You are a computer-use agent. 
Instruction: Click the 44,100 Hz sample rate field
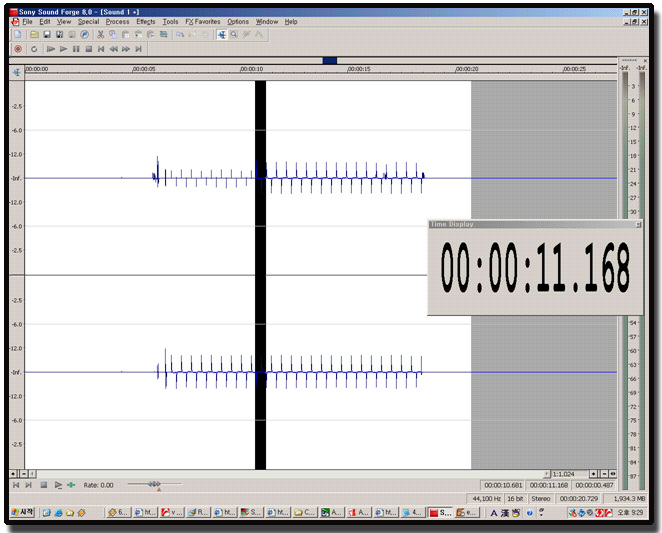click(x=486, y=499)
